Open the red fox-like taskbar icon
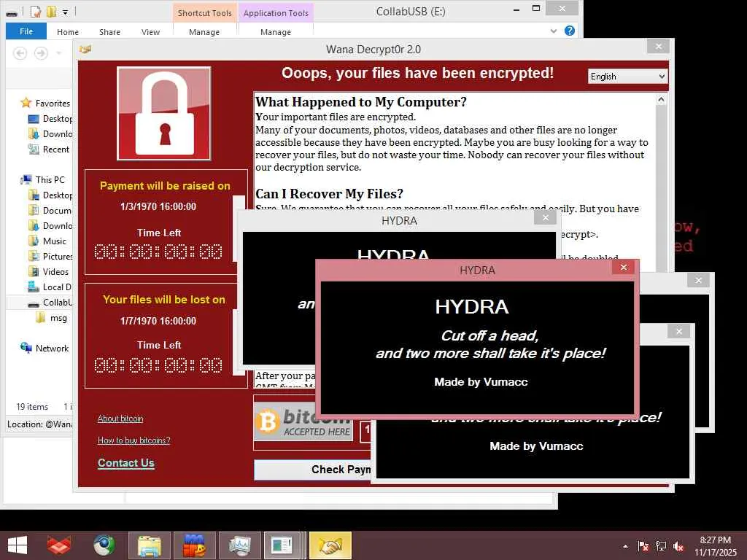 (59, 545)
